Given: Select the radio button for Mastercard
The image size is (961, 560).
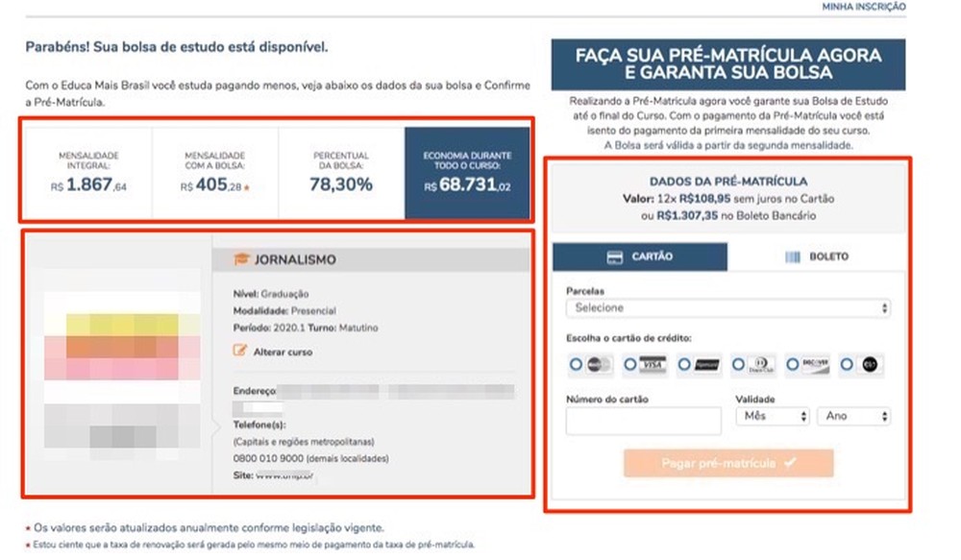Looking at the screenshot, I should (574, 363).
